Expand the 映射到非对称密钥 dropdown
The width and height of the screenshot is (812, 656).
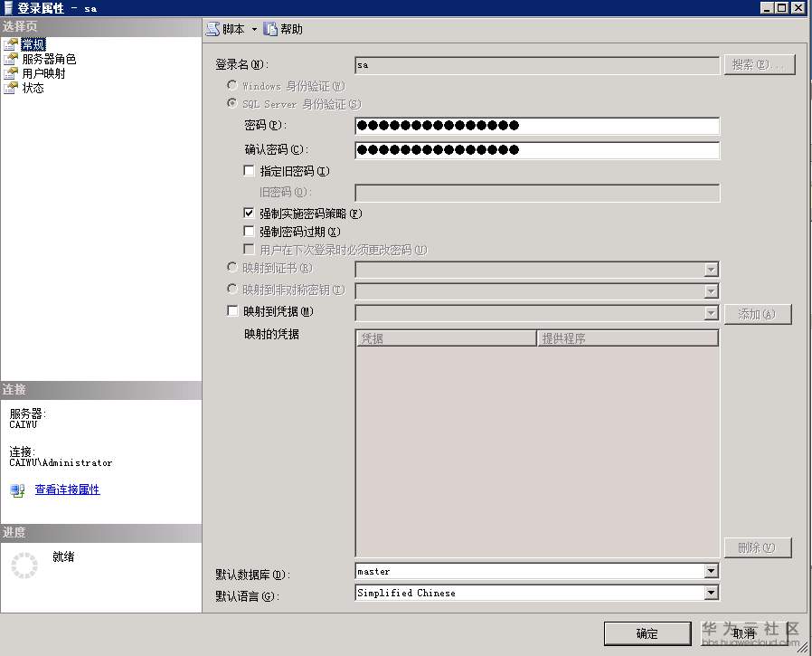(711, 291)
